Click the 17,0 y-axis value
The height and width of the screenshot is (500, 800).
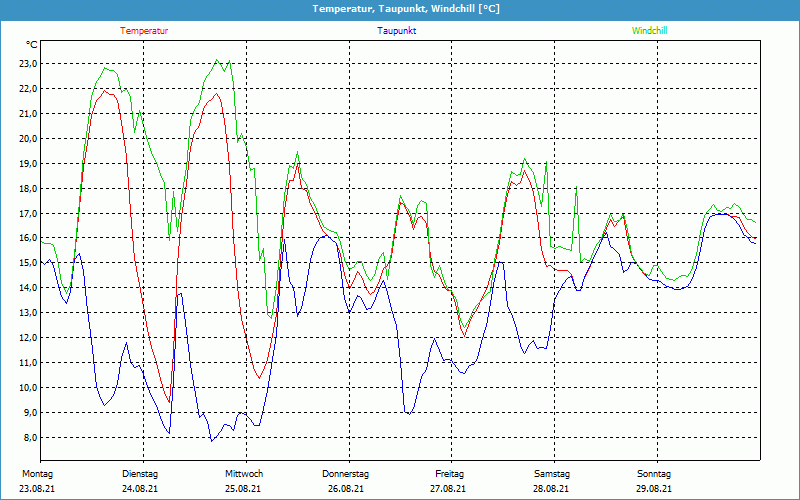tap(28, 214)
